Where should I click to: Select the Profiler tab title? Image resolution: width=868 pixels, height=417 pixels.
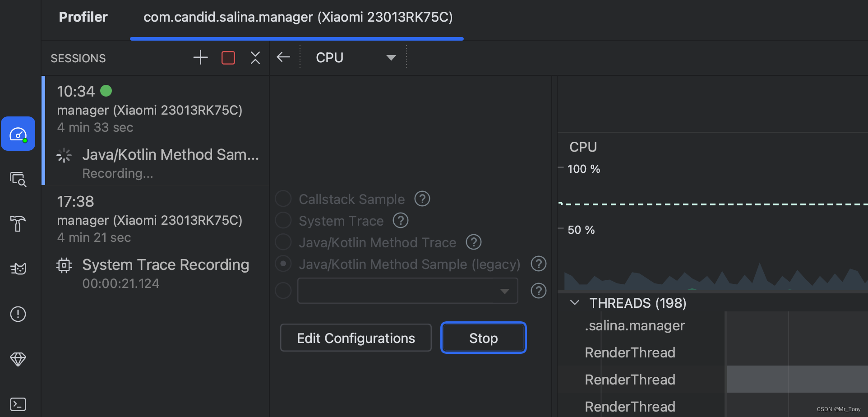[83, 18]
